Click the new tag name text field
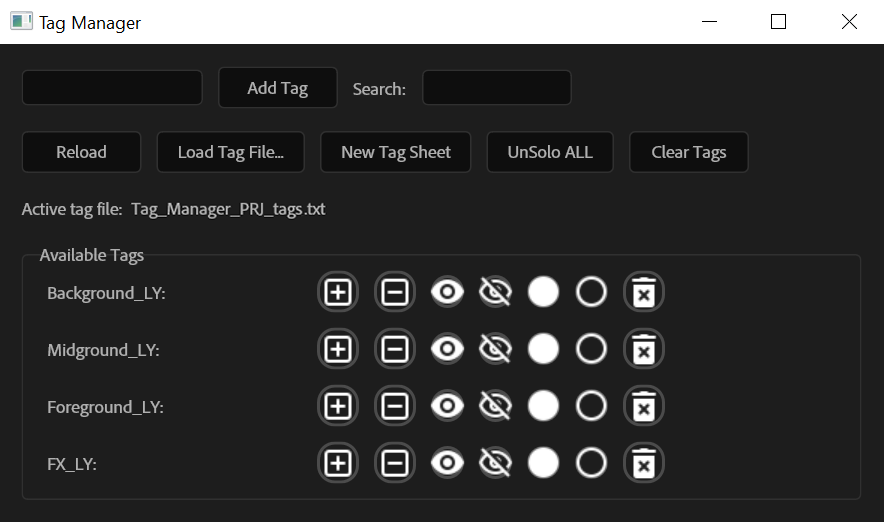 click(x=112, y=87)
